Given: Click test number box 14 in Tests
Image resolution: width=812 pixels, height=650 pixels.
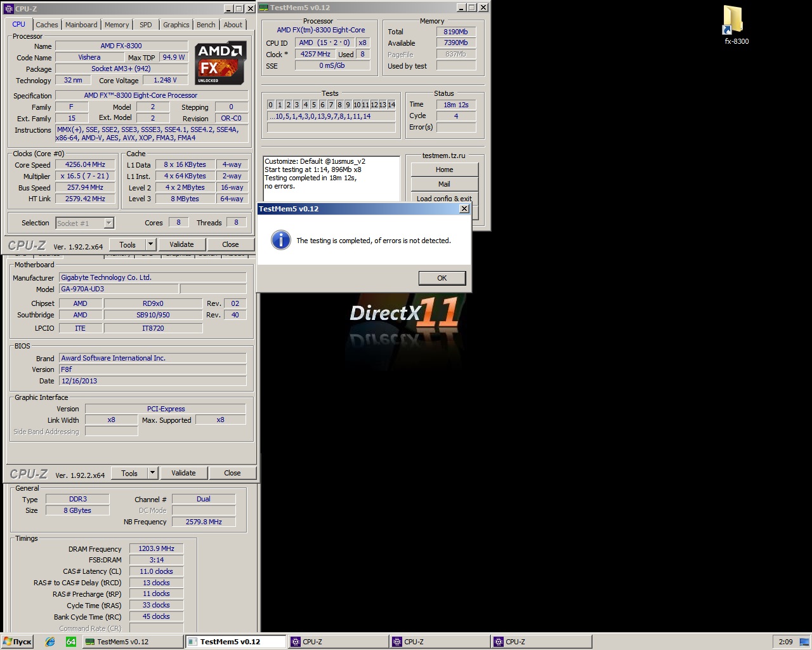Looking at the screenshot, I should click(x=391, y=105).
